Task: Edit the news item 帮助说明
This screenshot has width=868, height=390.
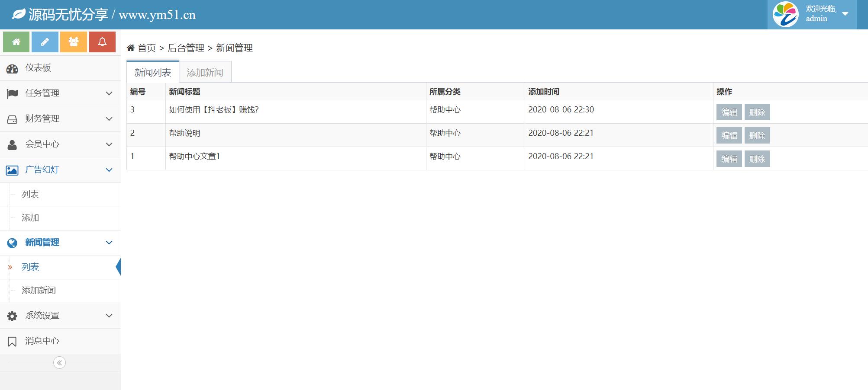Action: tap(729, 136)
